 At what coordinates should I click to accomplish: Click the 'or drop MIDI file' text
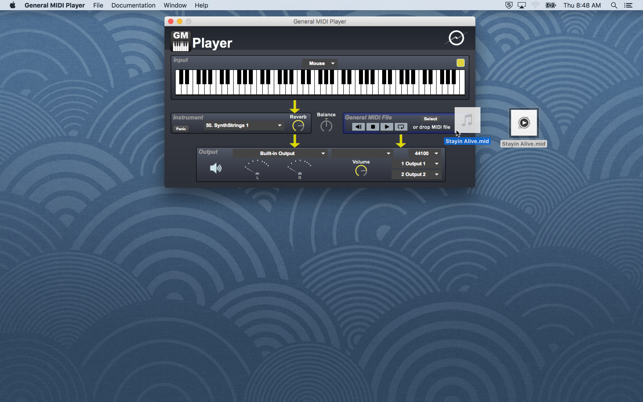pos(431,127)
